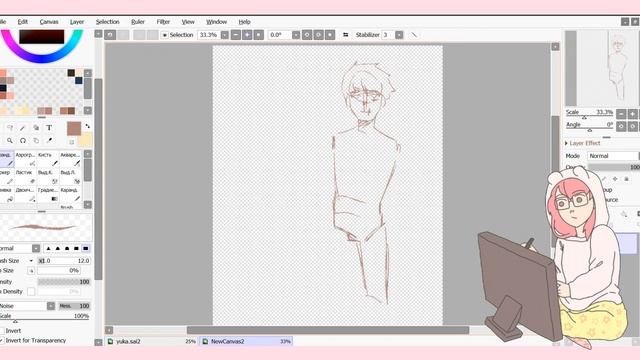Open the zoom percentage 33.3% dropdown
Image resolution: width=640 pixels, height=360 pixels.
tap(224, 35)
